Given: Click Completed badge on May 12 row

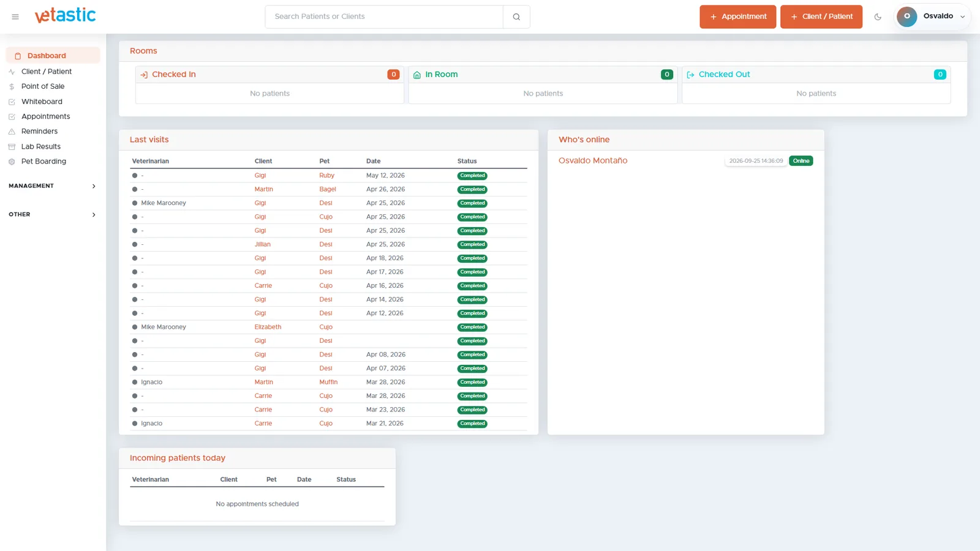Looking at the screenshot, I should [x=472, y=176].
